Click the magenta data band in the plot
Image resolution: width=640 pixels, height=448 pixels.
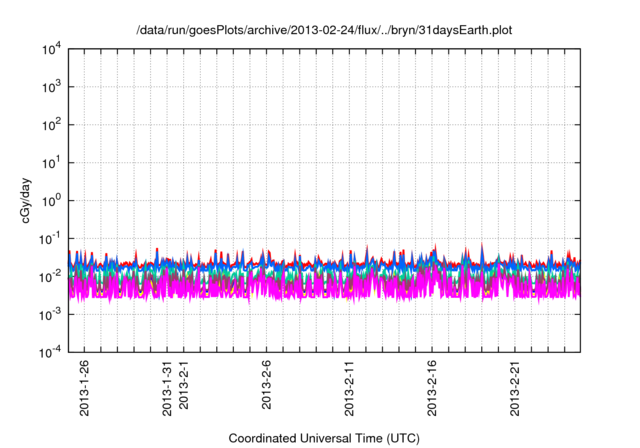tap(300, 288)
